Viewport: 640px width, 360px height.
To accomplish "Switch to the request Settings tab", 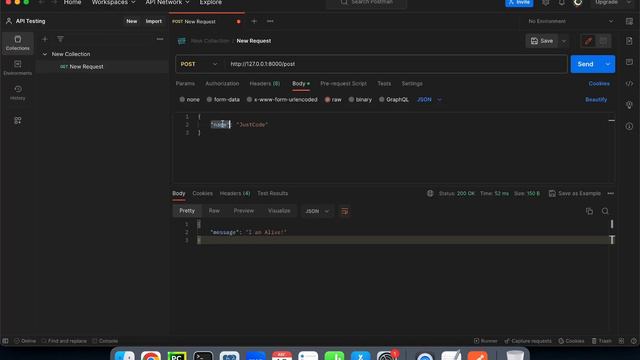I will (412, 83).
